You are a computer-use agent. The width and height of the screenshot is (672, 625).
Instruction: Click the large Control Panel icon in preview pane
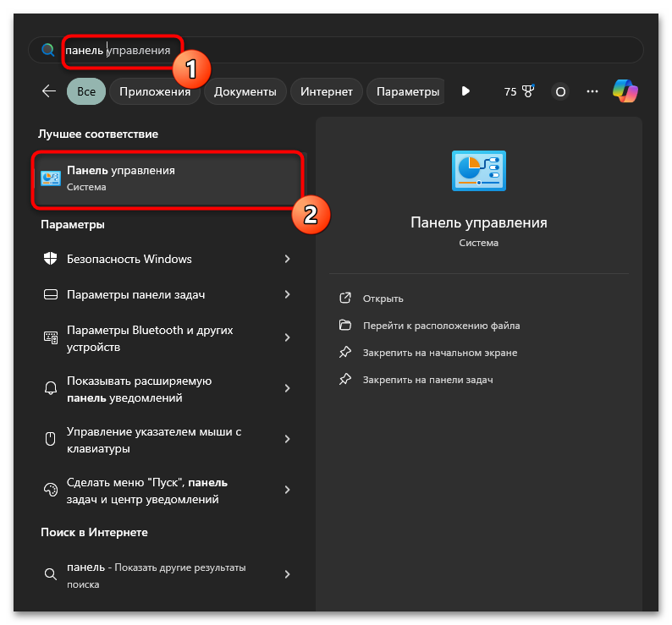[x=478, y=171]
